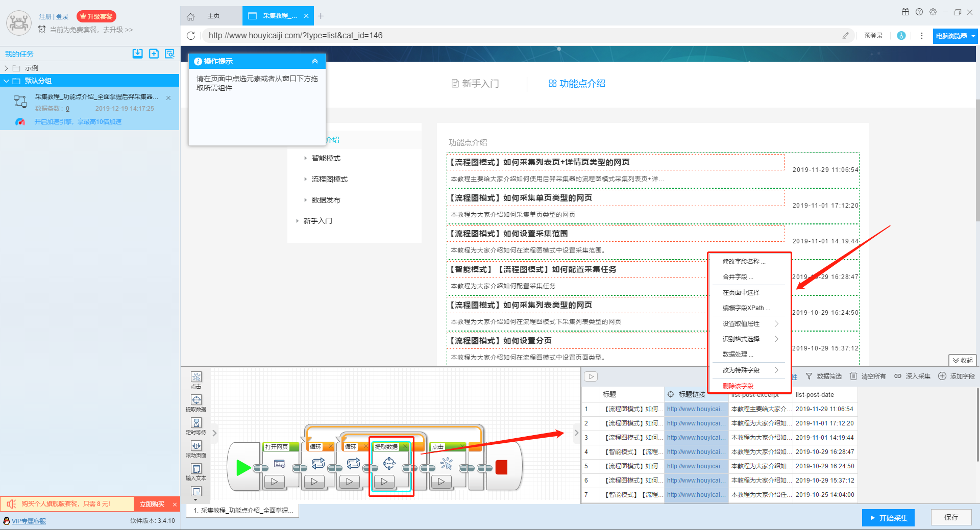Collapse the 操作提示 panel
Image resolution: width=980 pixels, height=530 pixels.
click(315, 61)
